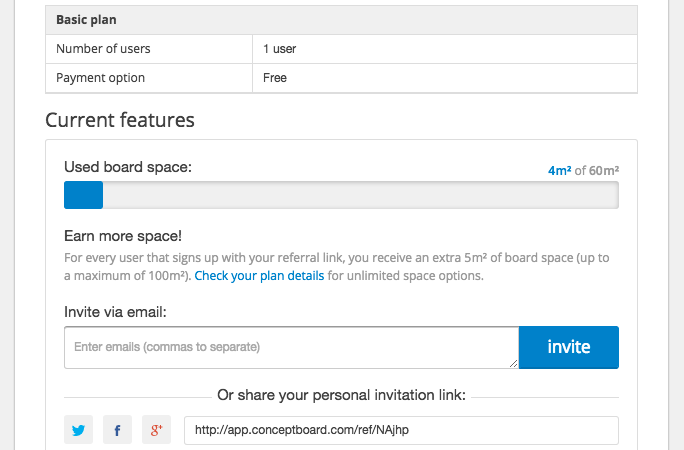
Task: Click the used board space progress bar
Action: (x=341, y=195)
